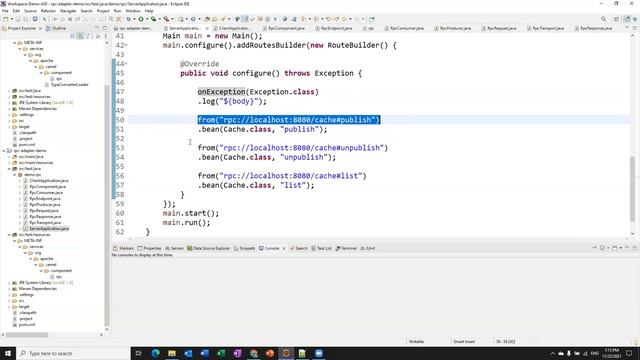The height and width of the screenshot is (360, 640).
Task: Open Windows Start menu
Action: pyautogui.click(x=8, y=353)
